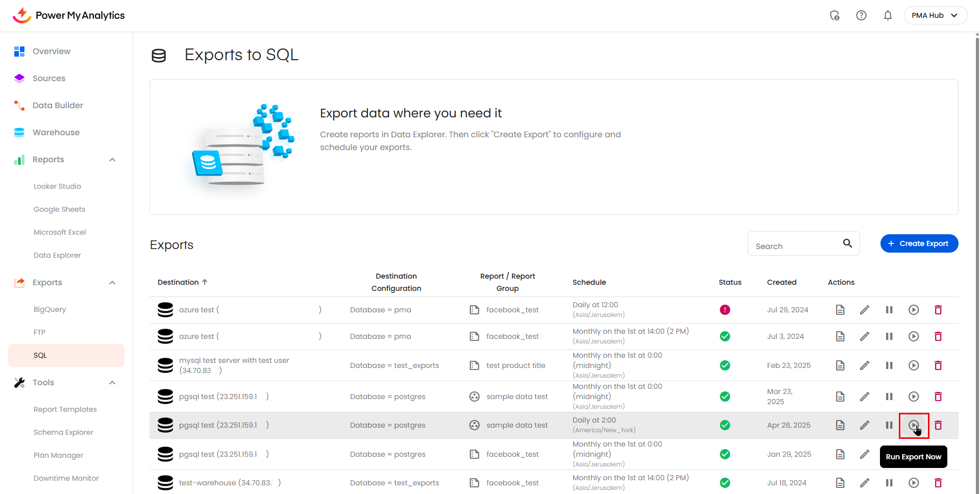Screen dimensions: 980x494
Task: Run export now for Daily at 2:00 export
Action: tap(914, 425)
